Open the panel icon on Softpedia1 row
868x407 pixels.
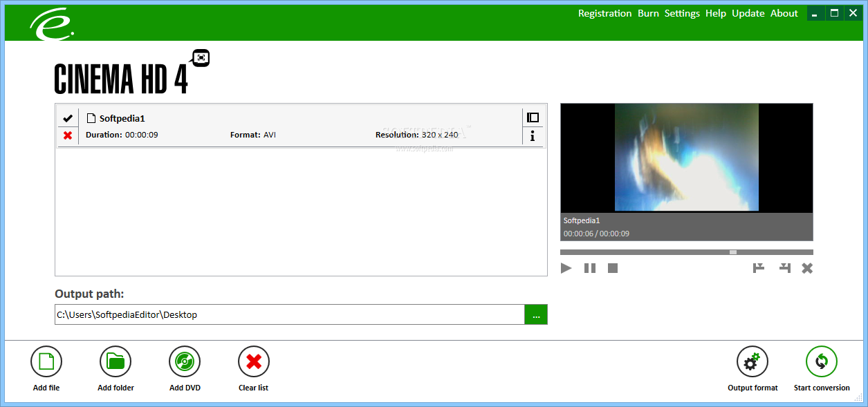pos(533,117)
